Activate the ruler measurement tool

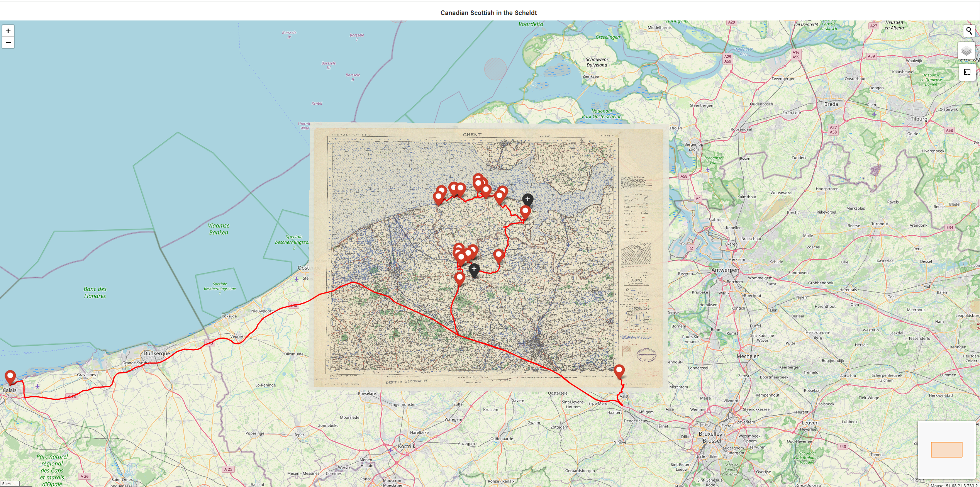(967, 72)
